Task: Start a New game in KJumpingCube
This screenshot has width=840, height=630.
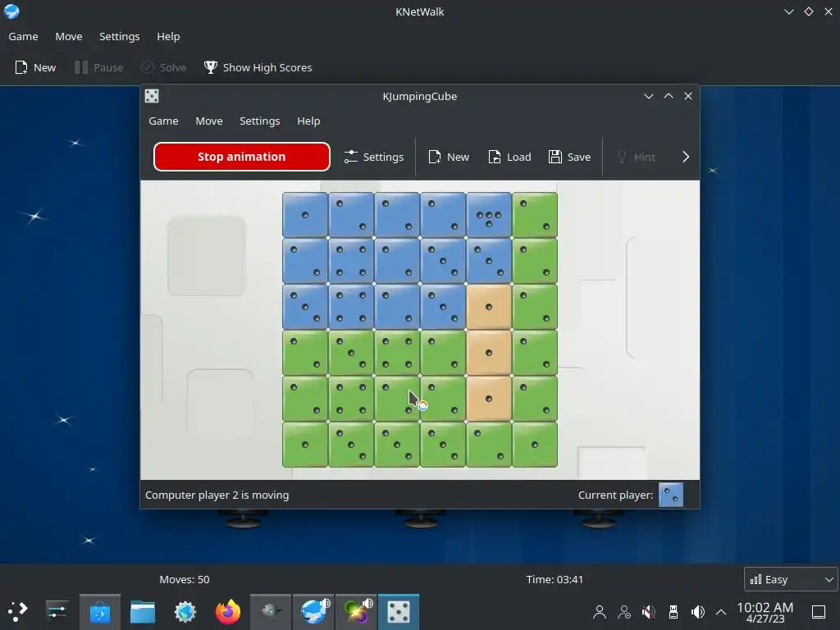Action: coord(449,157)
